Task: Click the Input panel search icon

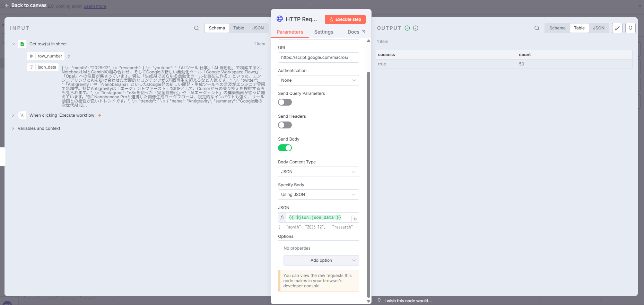Action: pos(197,28)
